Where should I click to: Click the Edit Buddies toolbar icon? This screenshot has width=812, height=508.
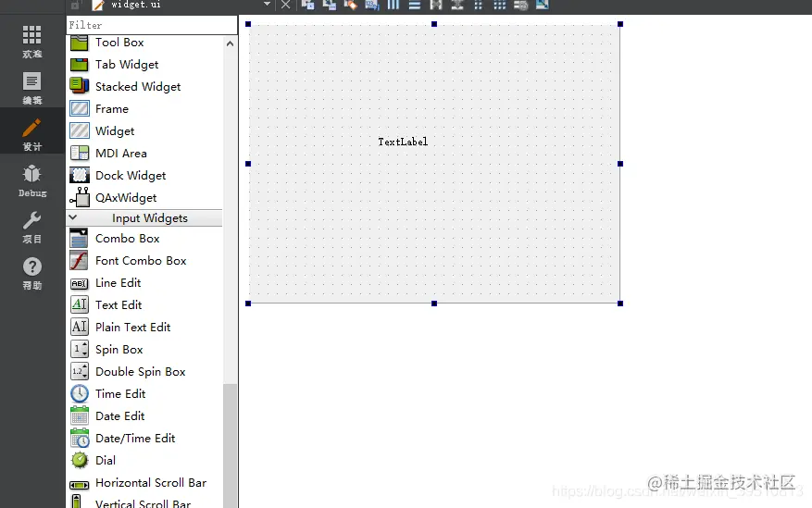click(351, 5)
